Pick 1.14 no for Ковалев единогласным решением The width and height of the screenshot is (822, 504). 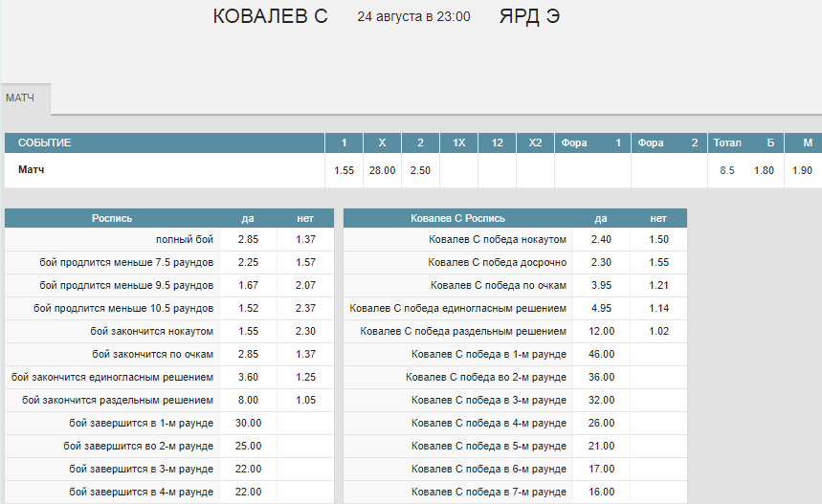(659, 309)
